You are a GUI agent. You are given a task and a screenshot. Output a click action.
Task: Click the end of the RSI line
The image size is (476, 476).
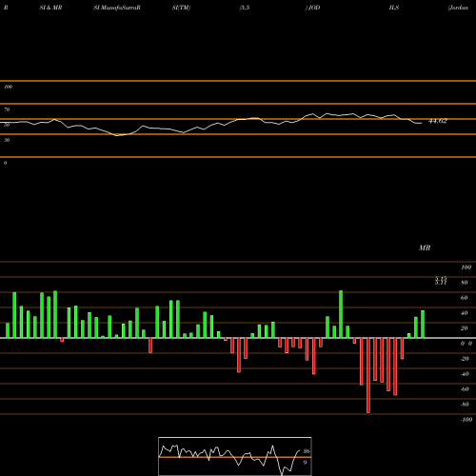(x=422, y=123)
